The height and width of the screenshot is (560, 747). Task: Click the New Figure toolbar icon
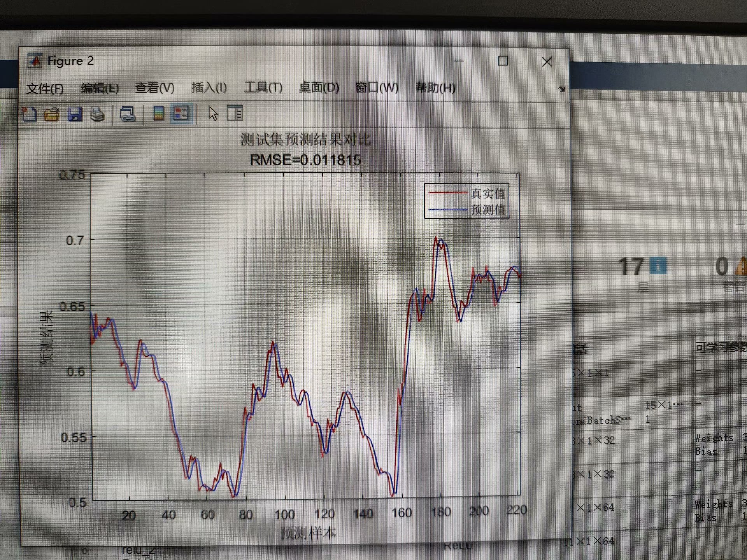coord(29,114)
